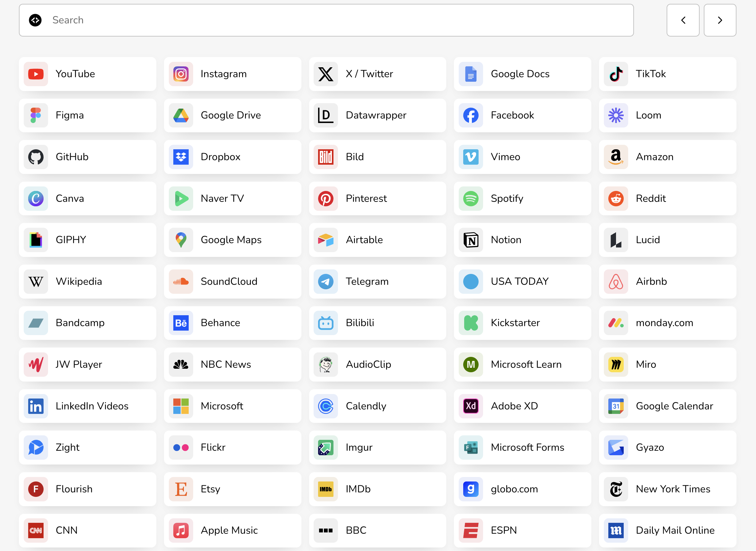The height and width of the screenshot is (551, 756).
Task: Choose the Etsy icon
Action: pos(181,489)
